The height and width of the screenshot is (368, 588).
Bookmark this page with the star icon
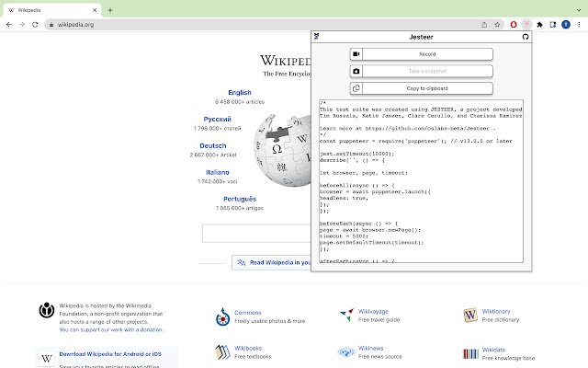click(497, 25)
